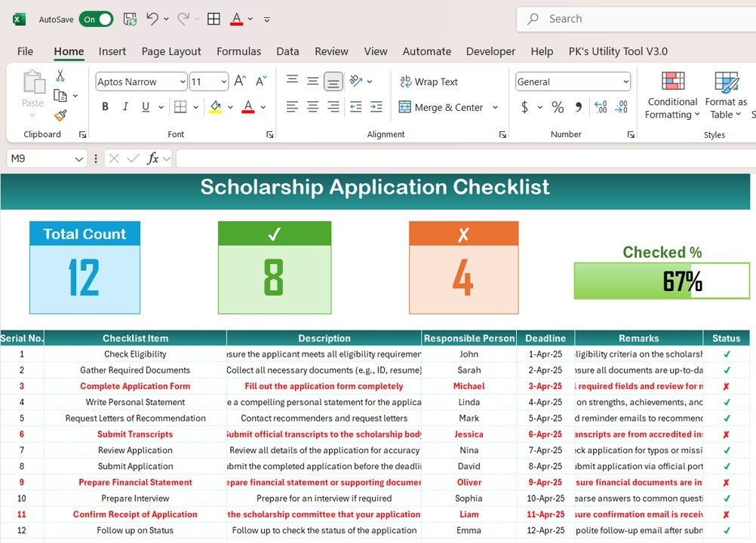Turn off the AutoSave switch
This screenshot has height=543, width=756.
[97, 20]
